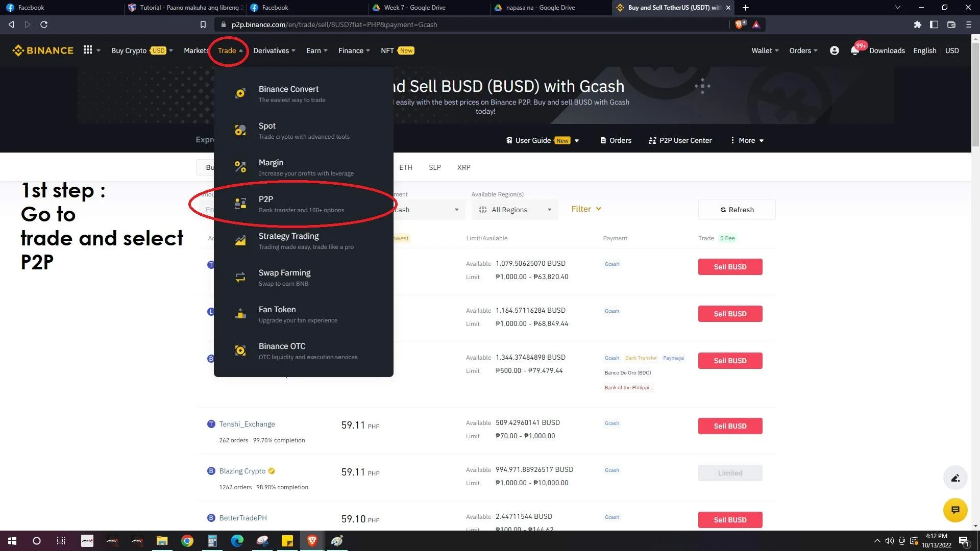Click the Binance OTC icon
980x551 pixels.
click(x=240, y=351)
